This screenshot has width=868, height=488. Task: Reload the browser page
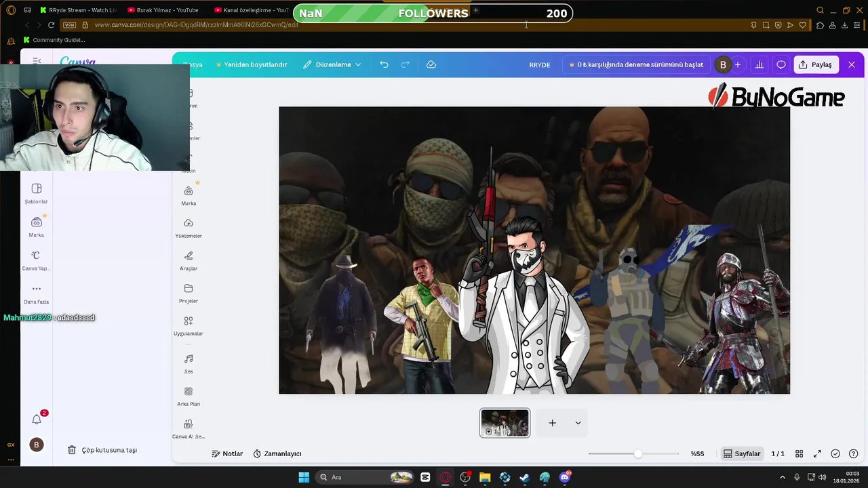point(51,25)
